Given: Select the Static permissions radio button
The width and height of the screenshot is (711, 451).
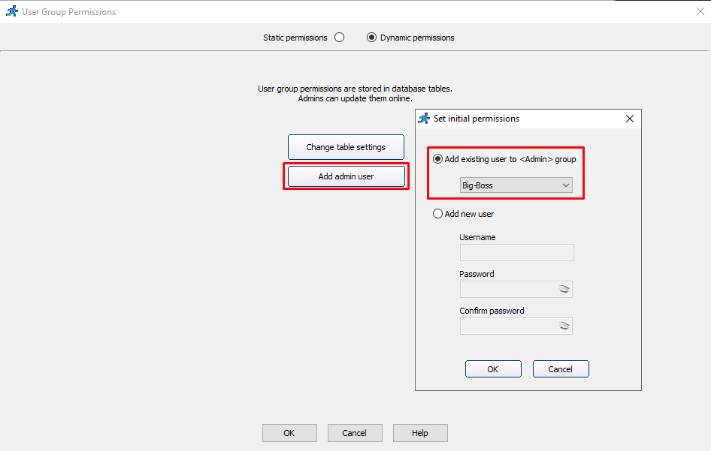Looking at the screenshot, I should [339, 38].
